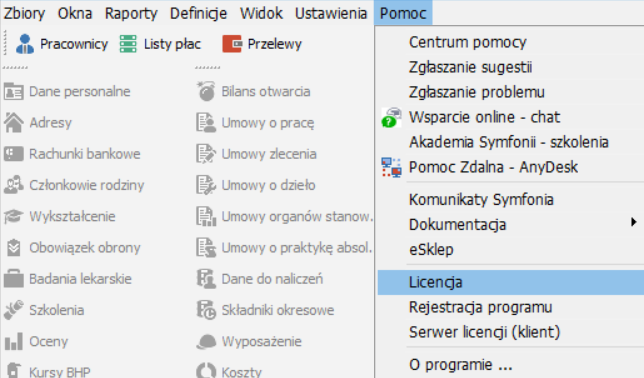Click the Listy płac toolbar label
Image resolution: width=644 pixels, height=378 pixels.
point(172,44)
